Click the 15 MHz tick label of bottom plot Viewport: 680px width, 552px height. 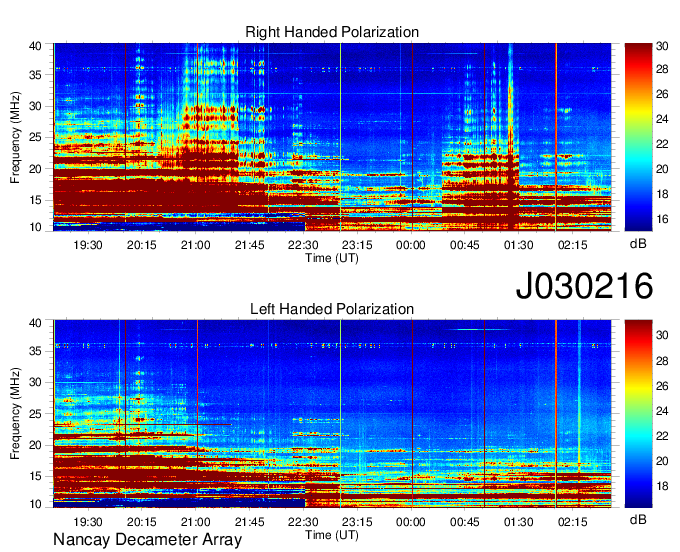35,476
